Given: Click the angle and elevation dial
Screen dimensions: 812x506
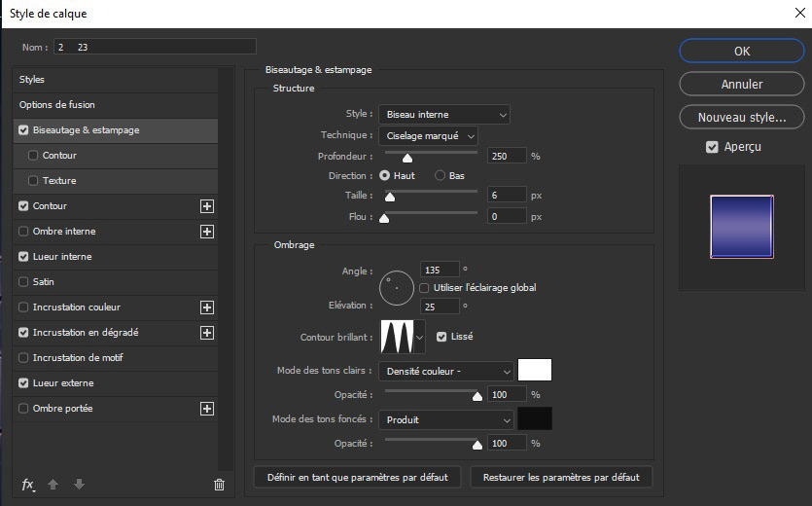Looking at the screenshot, I should point(397,288).
